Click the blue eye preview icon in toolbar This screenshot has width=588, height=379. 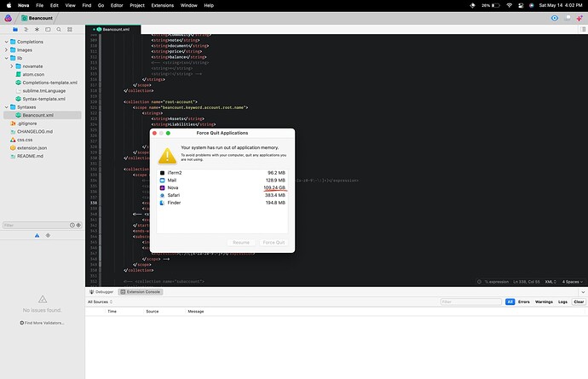pos(555,18)
